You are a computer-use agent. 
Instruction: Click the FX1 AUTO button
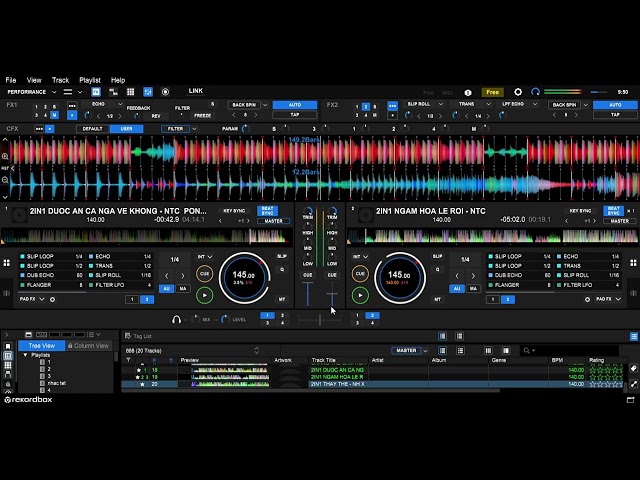pyautogui.click(x=295, y=105)
